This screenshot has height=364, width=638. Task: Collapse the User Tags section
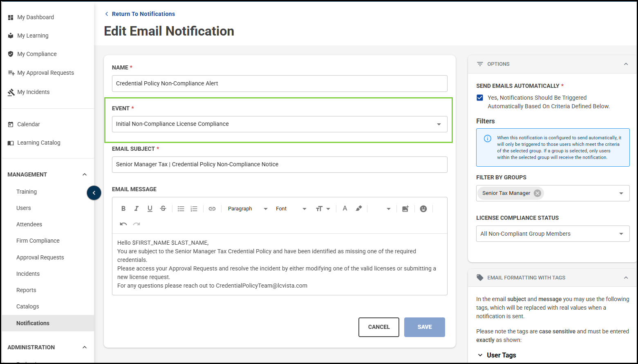click(480, 355)
